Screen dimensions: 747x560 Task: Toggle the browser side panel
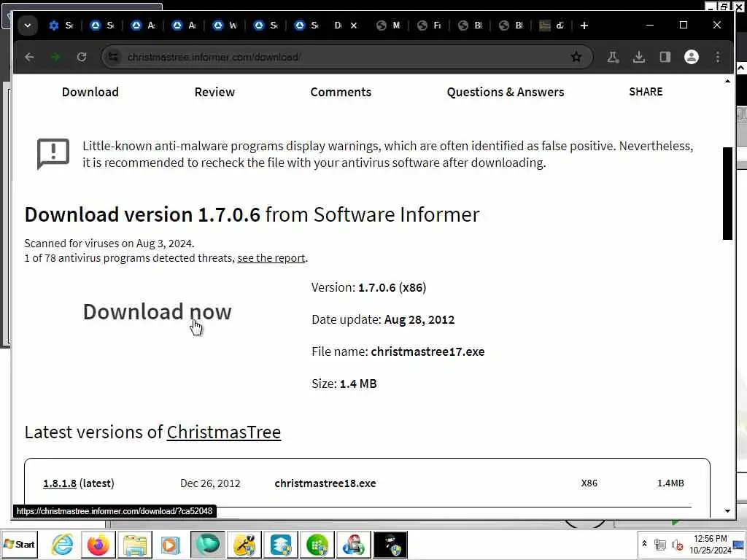[665, 57]
